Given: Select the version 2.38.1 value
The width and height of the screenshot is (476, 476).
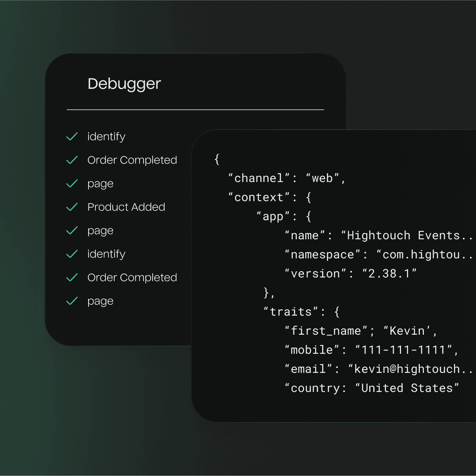Looking at the screenshot, I should pos(390,273).
